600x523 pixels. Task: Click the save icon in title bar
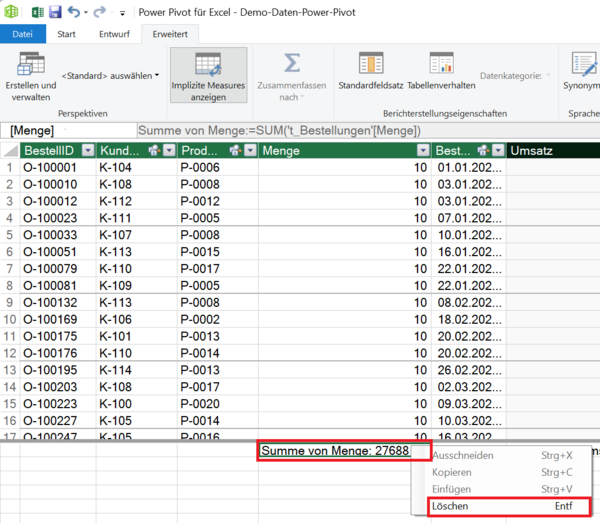[x=55, y=12]
